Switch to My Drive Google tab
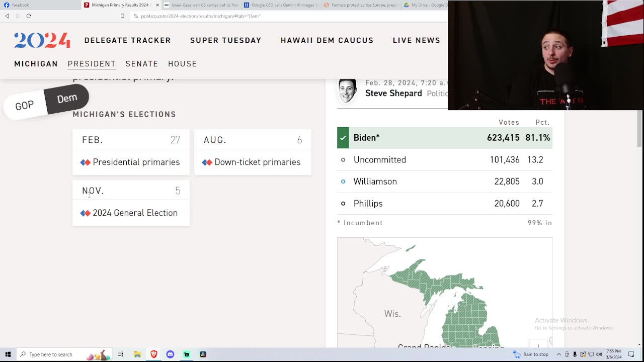Screen dimensions: 644x362 click(x=425, y=5)
